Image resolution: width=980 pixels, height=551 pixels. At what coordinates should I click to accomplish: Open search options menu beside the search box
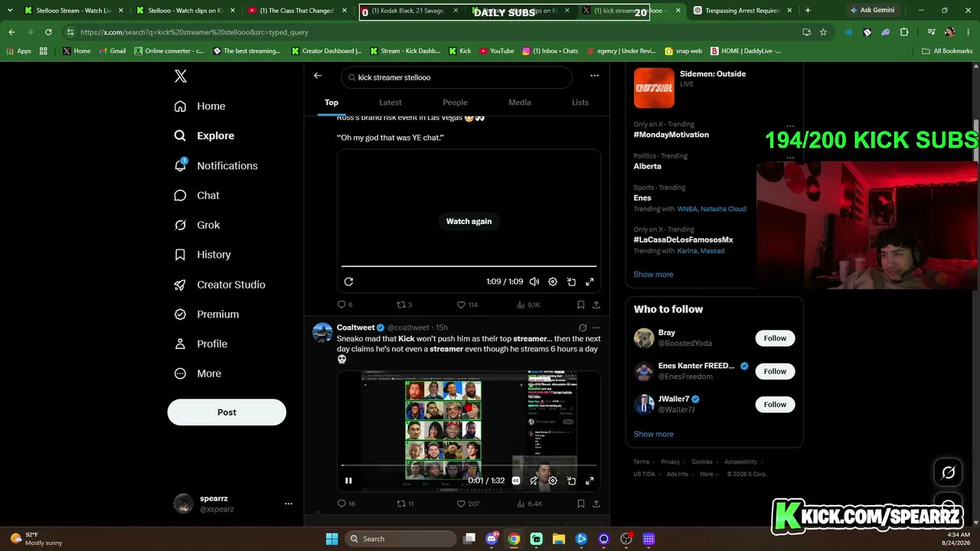pyautogui.click(x=594, y=76)
